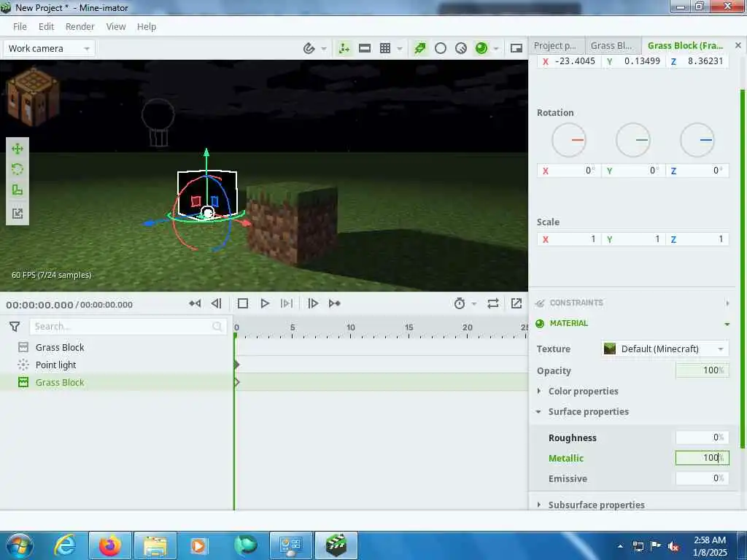Image resolution: width=747 pixels, height=560 pixels.
Task: Stop timeline playback
Action: [x=242, y=303]
